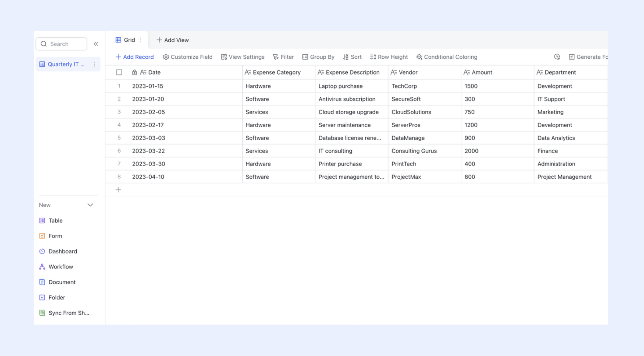The width and height of the screenshot is (644, 356).
Task: Click the plus icon to add row
Action: [x=119, y=190]
